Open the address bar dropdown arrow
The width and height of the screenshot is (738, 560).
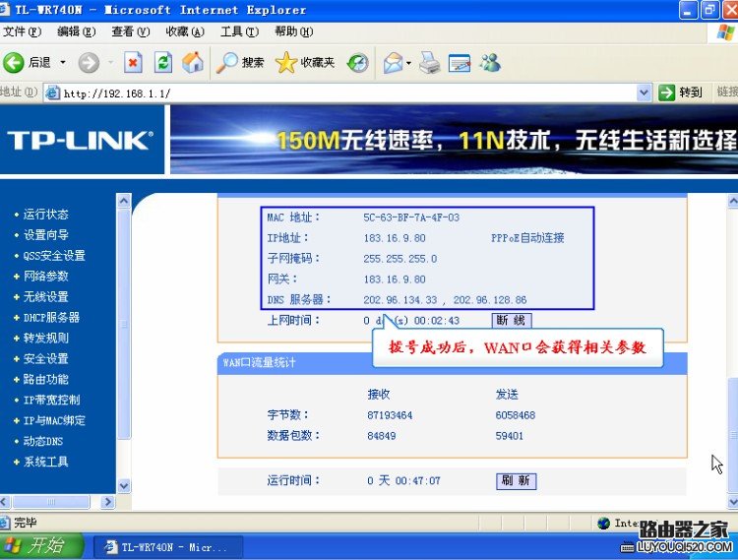pos(644,93)
